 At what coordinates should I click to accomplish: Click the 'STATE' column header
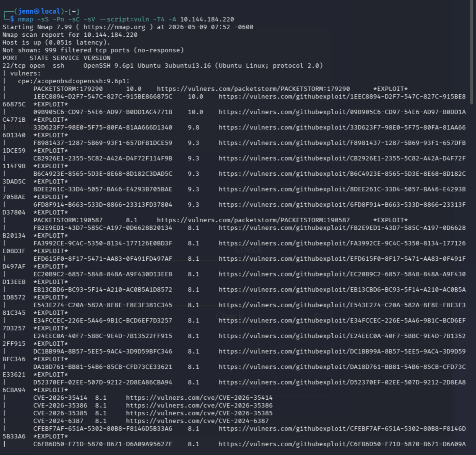39,58
